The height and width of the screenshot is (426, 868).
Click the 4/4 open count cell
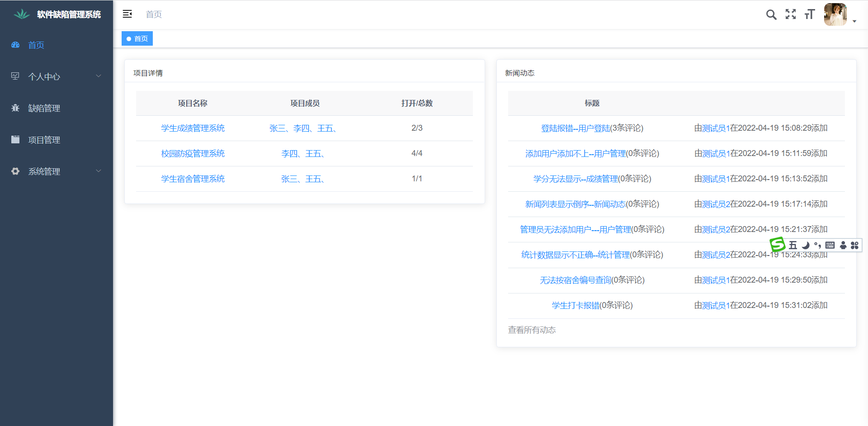417,153
